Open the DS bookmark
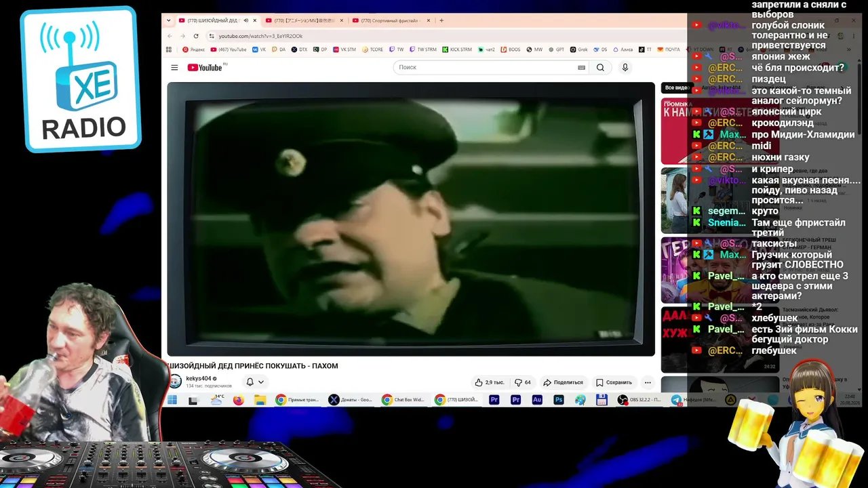868x488 pixels. click(x=600, y=49)
